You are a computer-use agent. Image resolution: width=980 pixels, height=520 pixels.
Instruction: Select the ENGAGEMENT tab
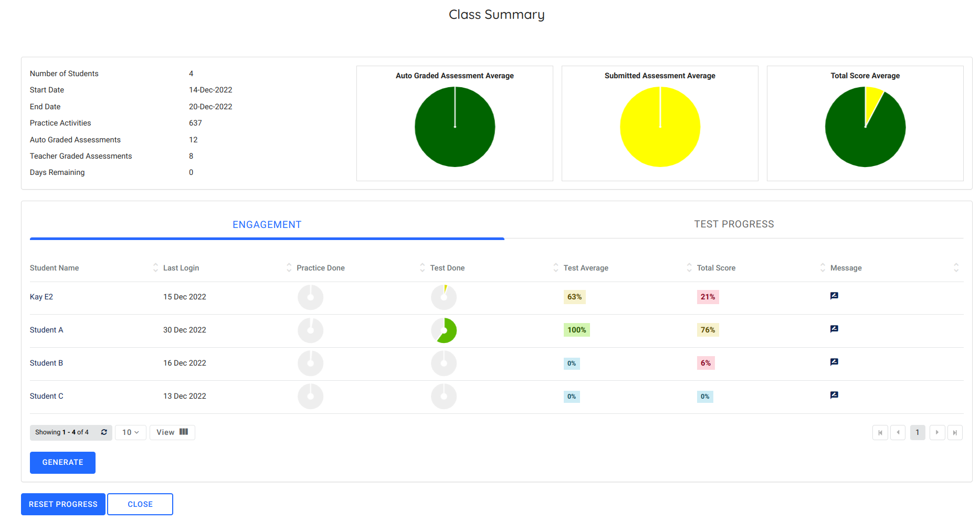[267, 224]
